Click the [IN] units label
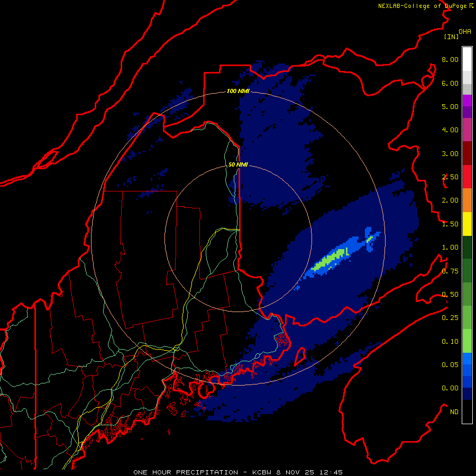Image resolution: width=476 pixels, height=476 pixels. point(451,36)
